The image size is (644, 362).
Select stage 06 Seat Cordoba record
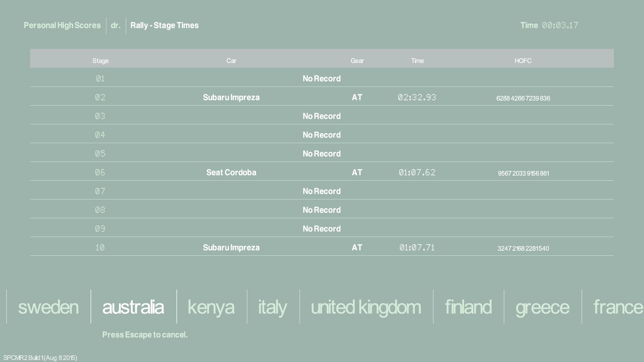(x=231, y=172)
